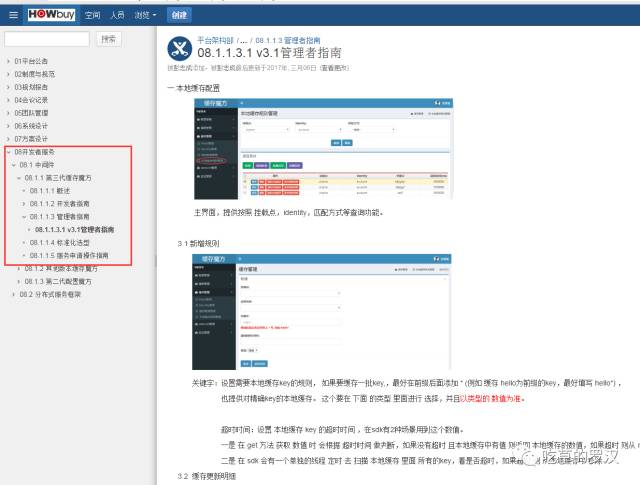Collapse the 08.1.1 第三代缓存魔方 node

coord(17,177)
